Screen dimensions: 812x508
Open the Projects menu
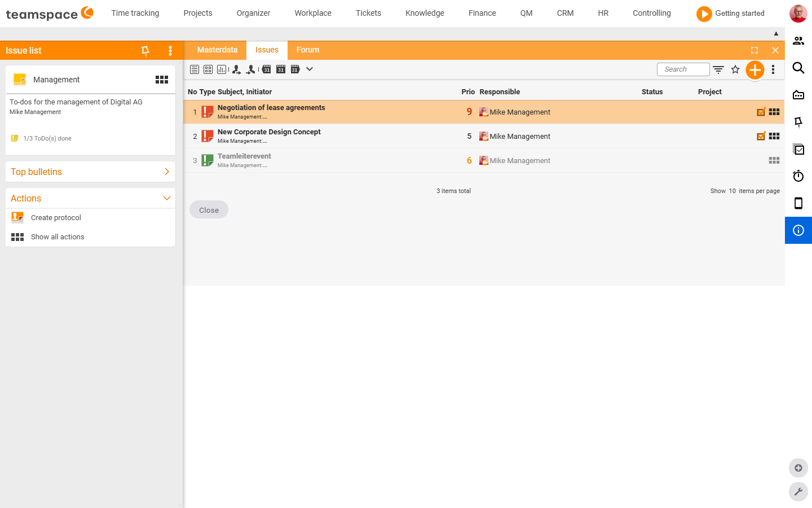pyautogui.click(x=198, y=13)
